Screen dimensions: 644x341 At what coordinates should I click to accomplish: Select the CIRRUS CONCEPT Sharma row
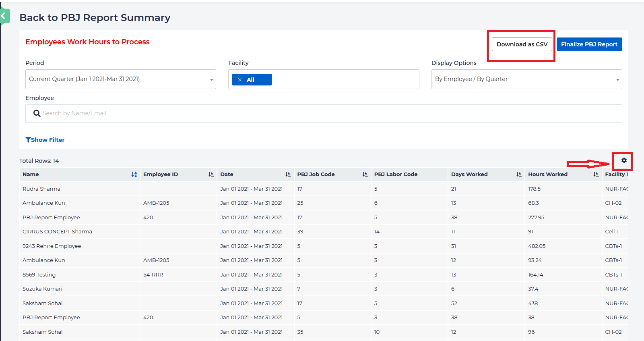pyautogui.click(x=57, y=232)
